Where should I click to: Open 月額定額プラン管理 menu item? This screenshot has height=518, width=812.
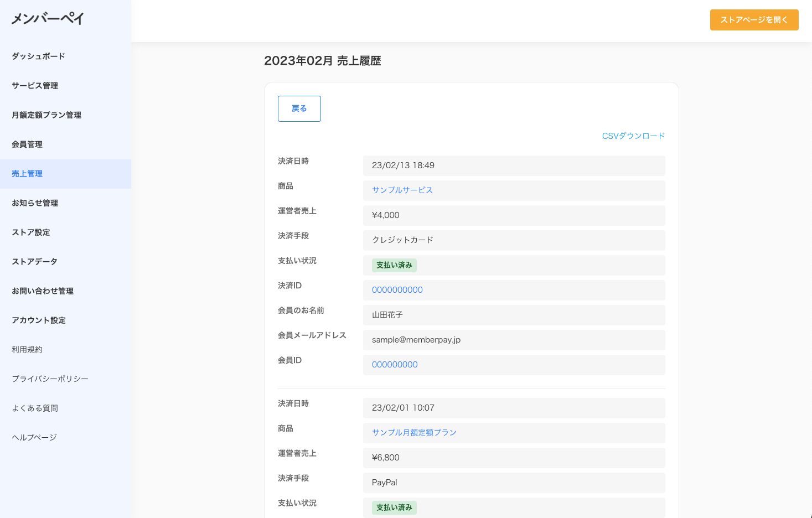pyautogui.click(x=46, y=115)
